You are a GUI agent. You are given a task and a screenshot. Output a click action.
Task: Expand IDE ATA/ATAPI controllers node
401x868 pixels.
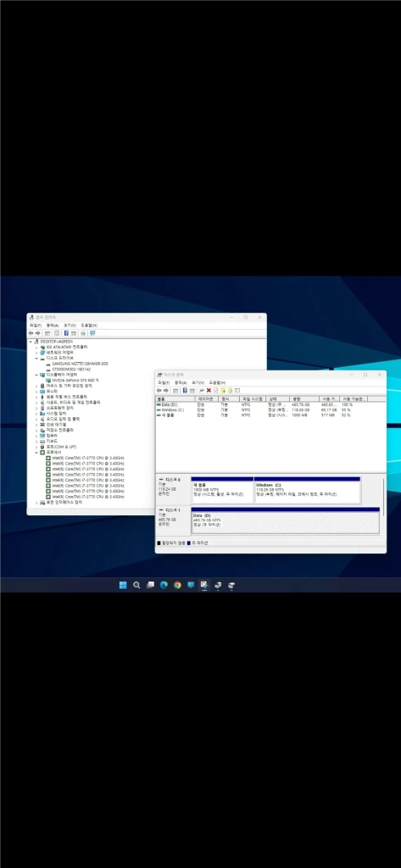(x=36, y=347)
